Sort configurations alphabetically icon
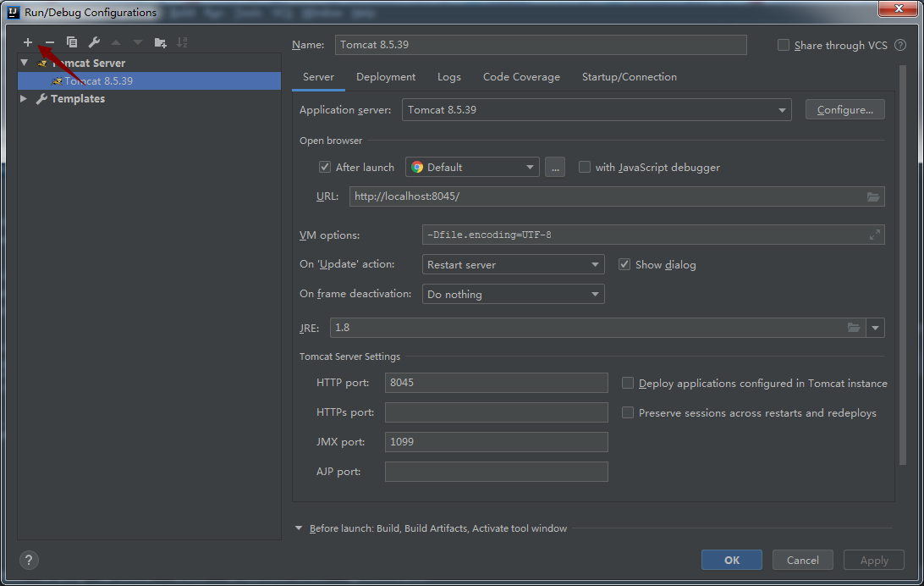924x586 pixels. [x=182, y=41]
